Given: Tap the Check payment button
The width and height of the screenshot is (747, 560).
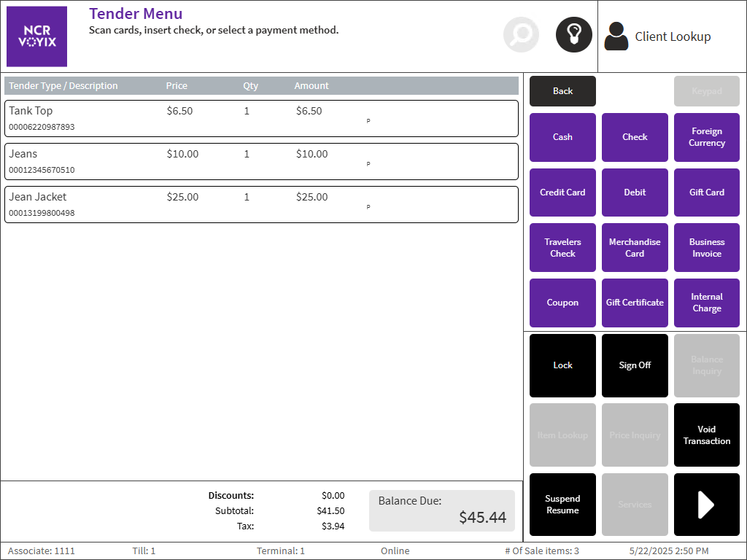Looking at the screenshot, I should 635,137.
